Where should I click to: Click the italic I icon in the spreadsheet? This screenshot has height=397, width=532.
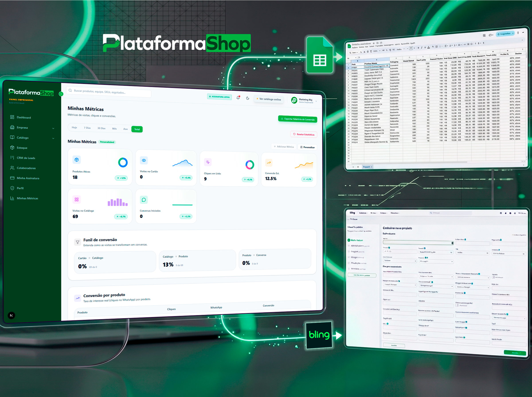click(421, 48)
